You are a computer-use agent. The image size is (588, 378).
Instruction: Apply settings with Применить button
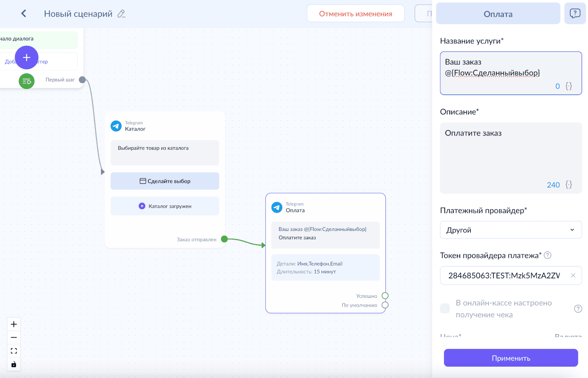511,358
